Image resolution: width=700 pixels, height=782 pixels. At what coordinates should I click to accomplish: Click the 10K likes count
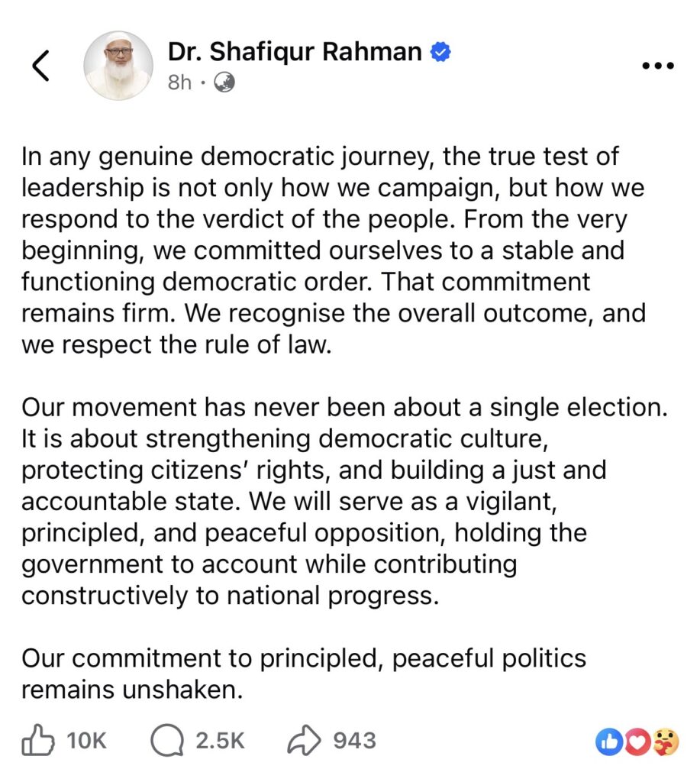coord(87,740)
